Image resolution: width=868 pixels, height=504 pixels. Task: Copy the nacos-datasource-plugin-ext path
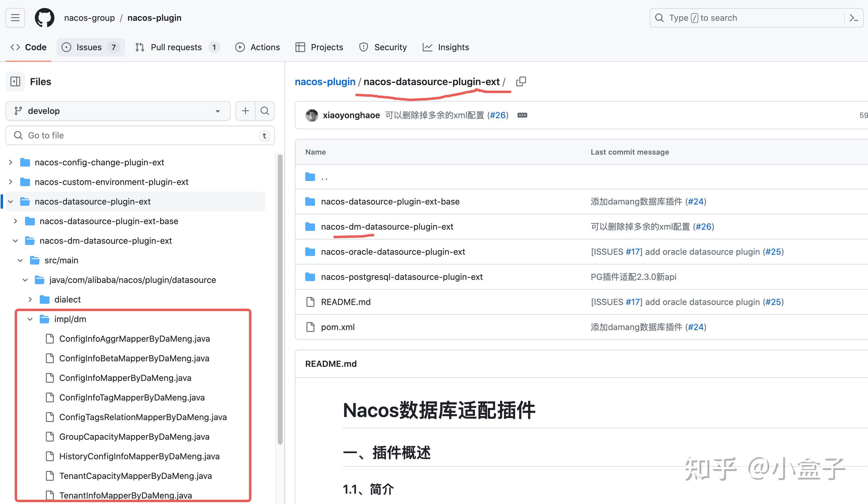[x=521, y=81]
